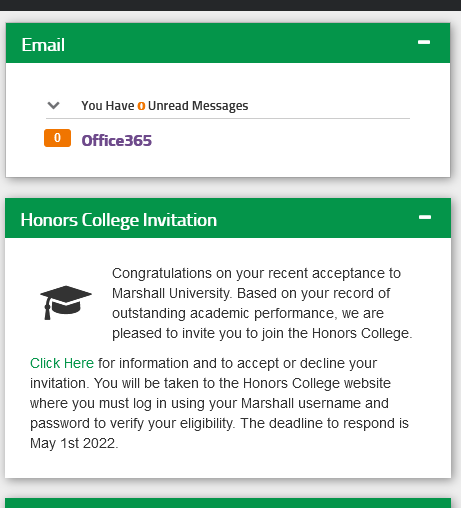Click the 'Marshall University' text in the invitation
The height and width of the screenshot is (508, 461).
click(172, 293)
